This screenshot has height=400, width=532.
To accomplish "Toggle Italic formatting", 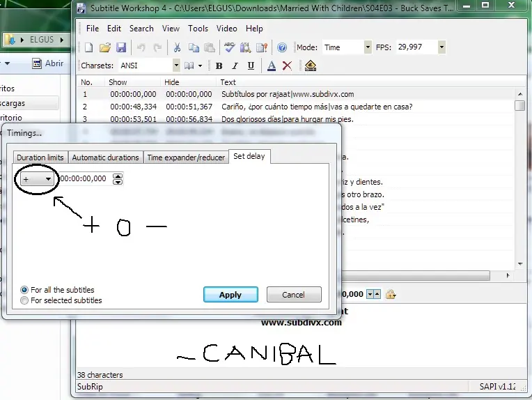I will point(235,66).
